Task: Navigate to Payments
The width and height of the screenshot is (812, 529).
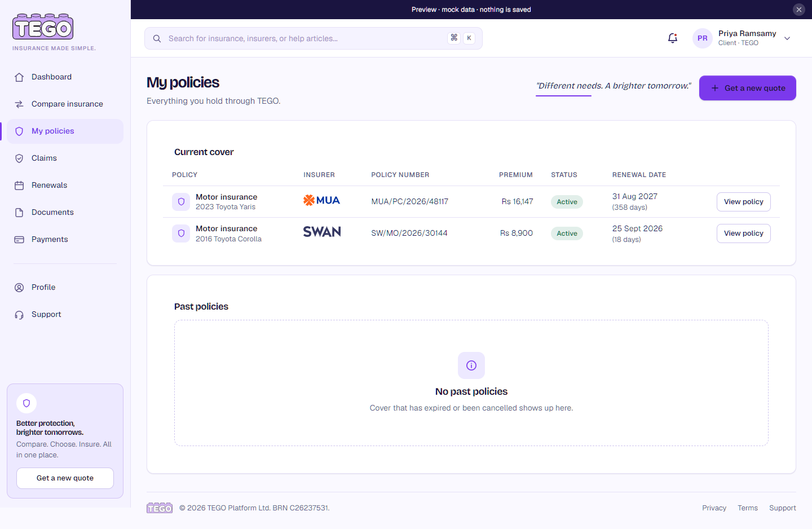Action: (x=65, y=240)
